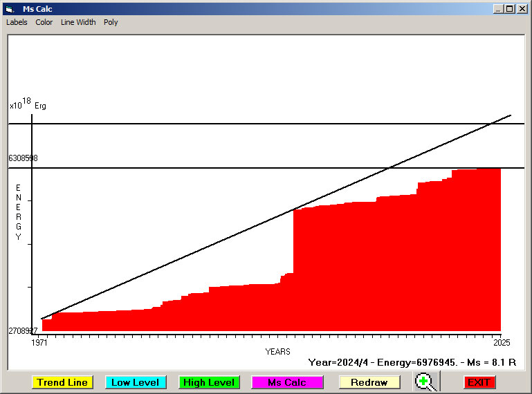Open the Poly menu

(111, 22)
